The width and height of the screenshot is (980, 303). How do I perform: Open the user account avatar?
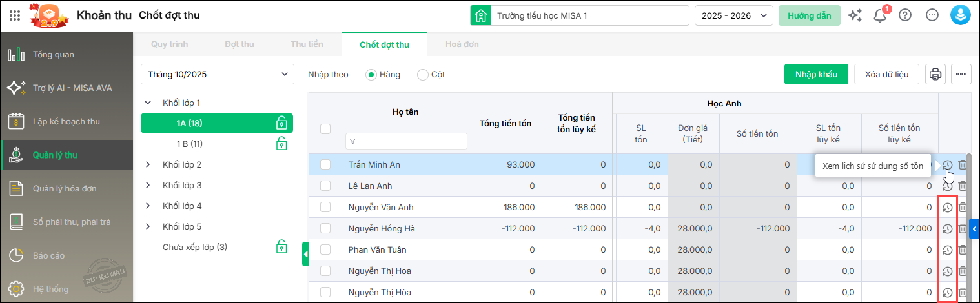click(x=961, y=15)
